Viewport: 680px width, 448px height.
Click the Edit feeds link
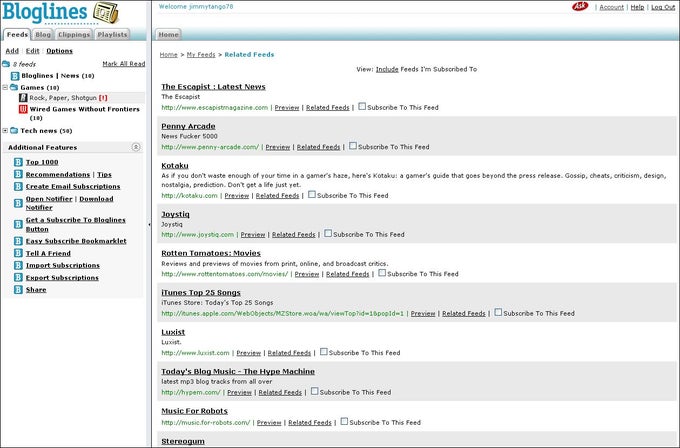(33, 51)
